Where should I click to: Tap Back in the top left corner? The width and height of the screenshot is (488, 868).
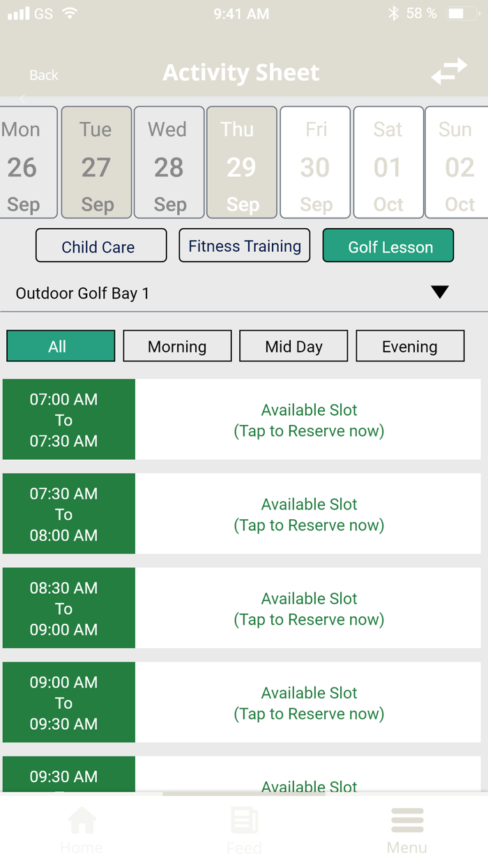(43, 75)
